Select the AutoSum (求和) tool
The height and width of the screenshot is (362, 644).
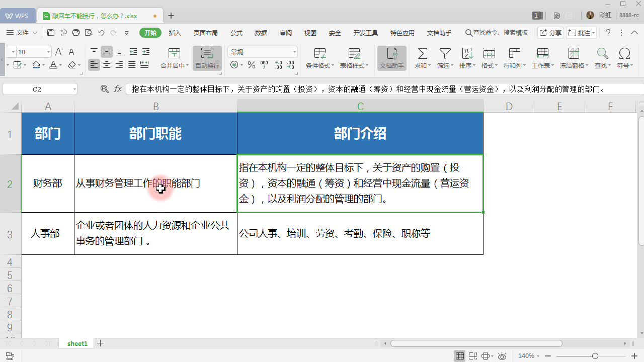(x=423, y=58)
